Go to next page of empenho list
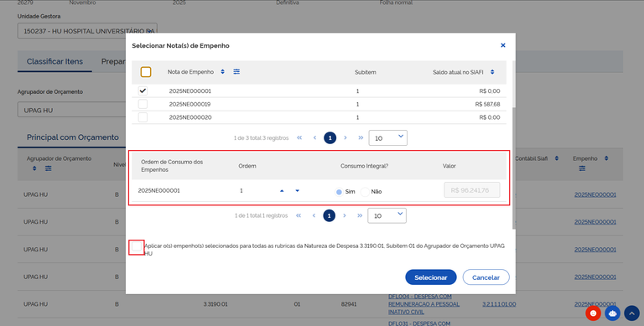This screenshot has width=644, height=326. click(345, 138)
